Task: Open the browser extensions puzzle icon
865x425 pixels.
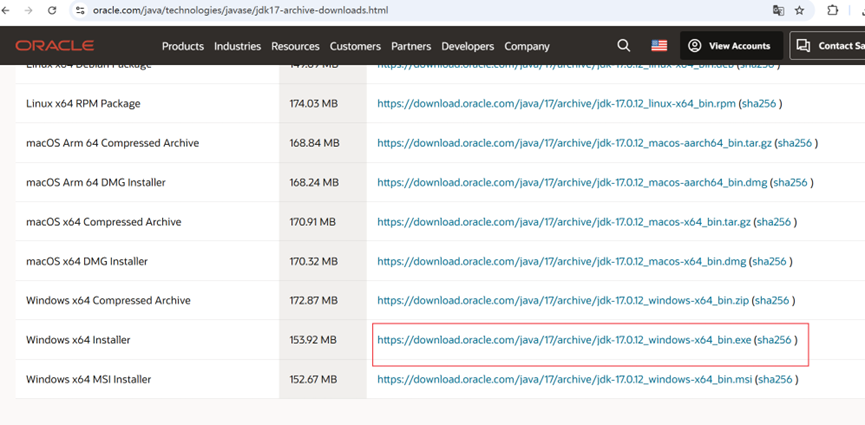Action: (x=833, y=10)
